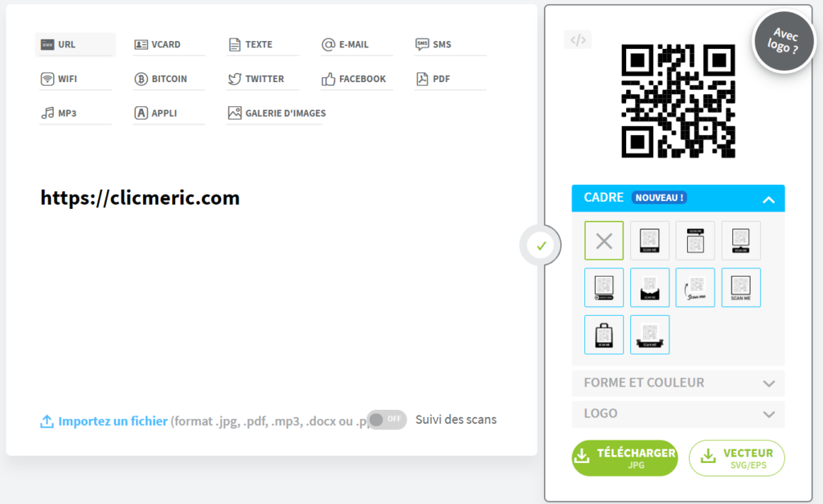Choose the TEXTE content type
Screen dimensions: 823x504
(263, 45)
